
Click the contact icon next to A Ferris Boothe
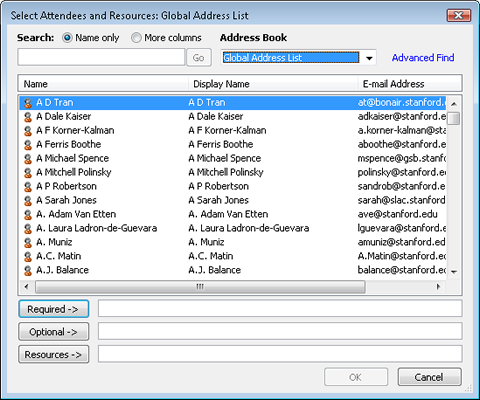pyautogui.click(x=28, y=145)
